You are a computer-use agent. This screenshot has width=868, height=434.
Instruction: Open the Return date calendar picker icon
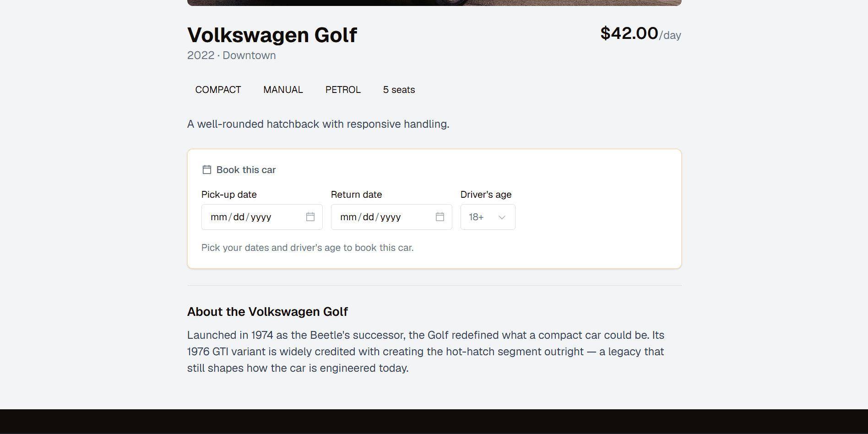click(x=440, y=217)
